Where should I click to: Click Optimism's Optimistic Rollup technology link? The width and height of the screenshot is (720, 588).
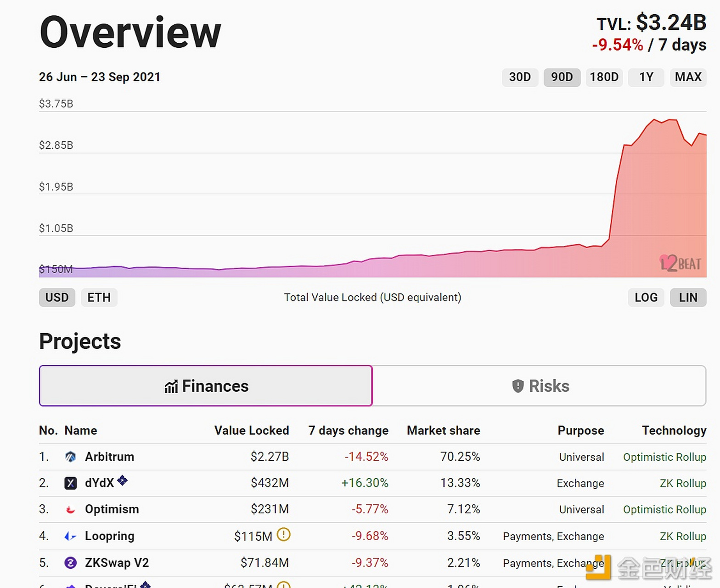click(664, 509)
